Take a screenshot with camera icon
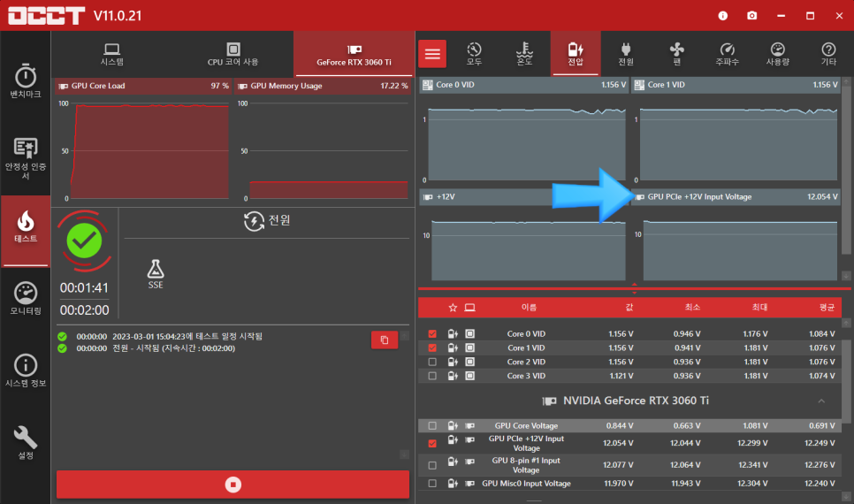 tap(752, 16)
